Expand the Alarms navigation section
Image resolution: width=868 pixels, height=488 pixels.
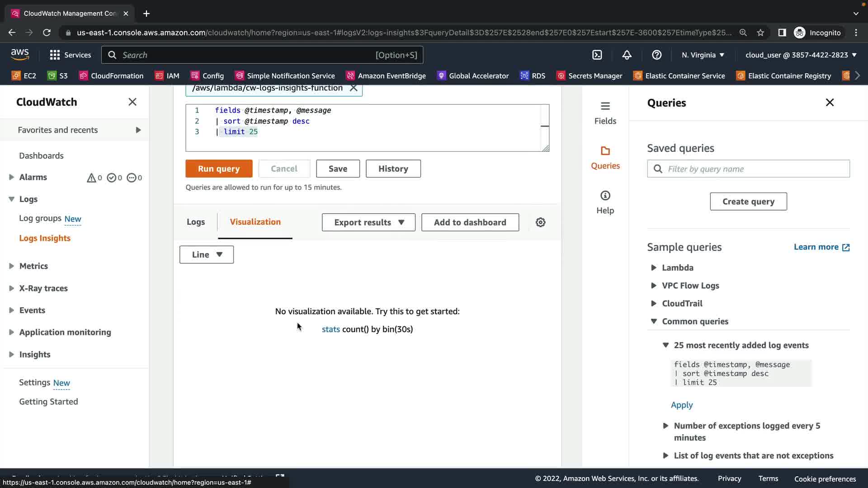pyautogui.click(x=12, y=177)
